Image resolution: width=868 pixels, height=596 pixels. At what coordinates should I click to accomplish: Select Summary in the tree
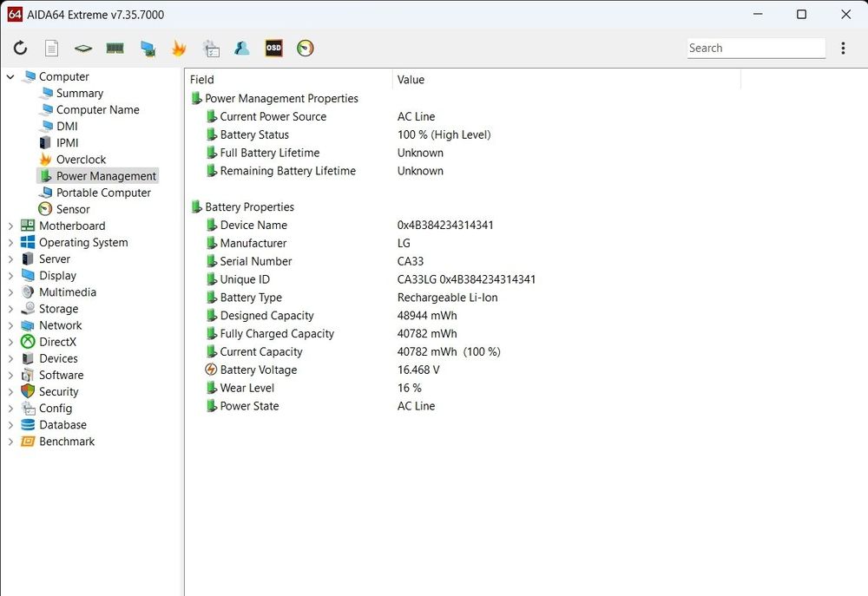(80, 93)
